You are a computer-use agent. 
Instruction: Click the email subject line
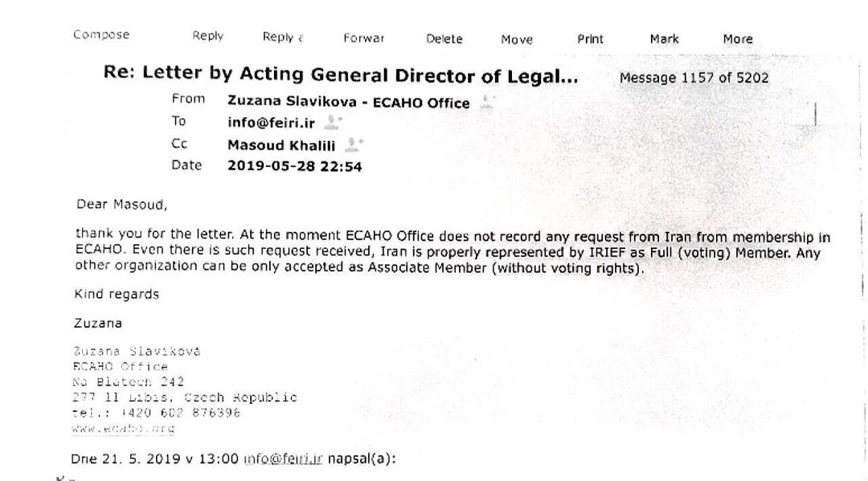pyautogui.click(x=340, y=75)
